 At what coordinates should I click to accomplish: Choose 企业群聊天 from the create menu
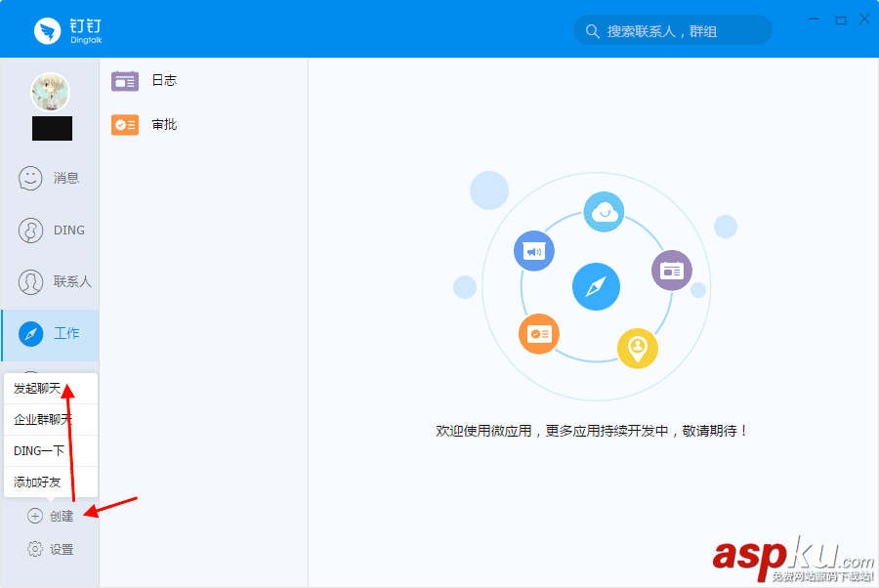coord(51,420)
